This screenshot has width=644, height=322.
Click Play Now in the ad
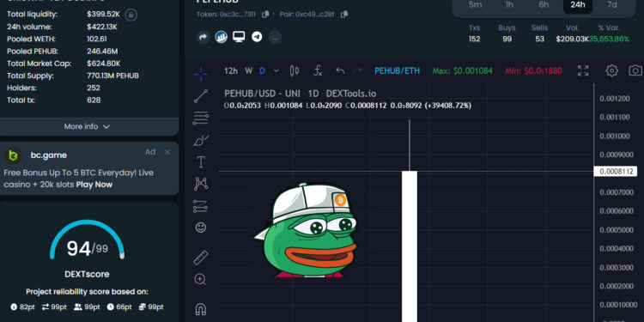click(x=94, y=185)
